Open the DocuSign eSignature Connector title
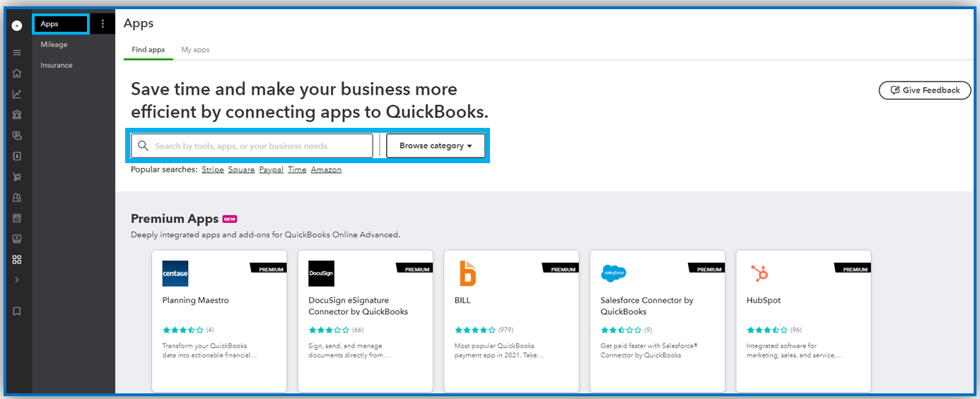 pos(358,306)
